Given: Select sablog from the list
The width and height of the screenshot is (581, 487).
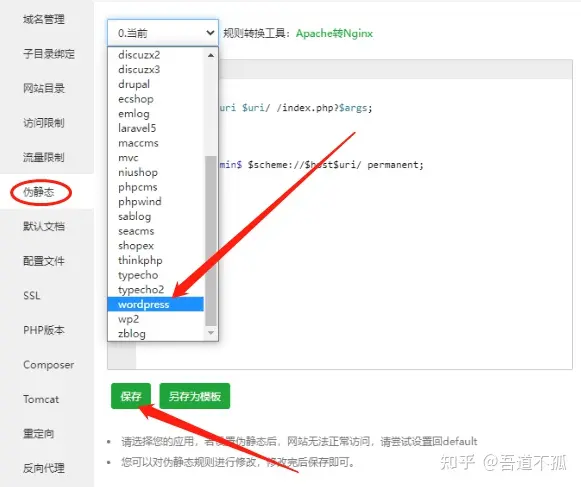Looking at the screenshot, I should (156, 216).
